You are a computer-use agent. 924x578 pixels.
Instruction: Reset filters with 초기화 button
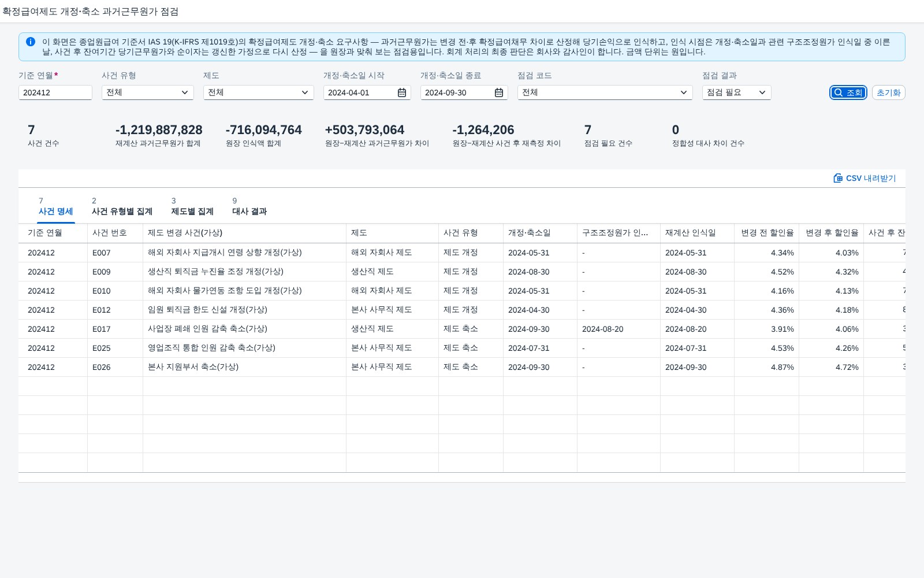tap(888, 92)
